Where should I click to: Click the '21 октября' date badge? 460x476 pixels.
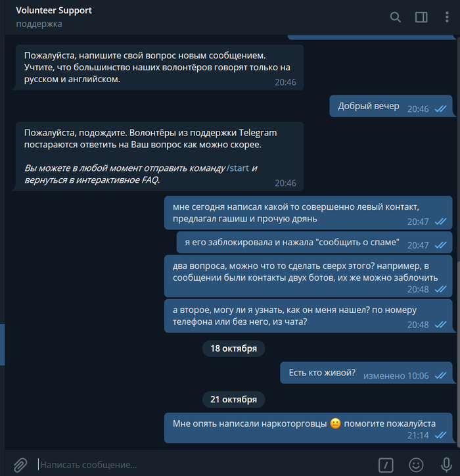234,399
